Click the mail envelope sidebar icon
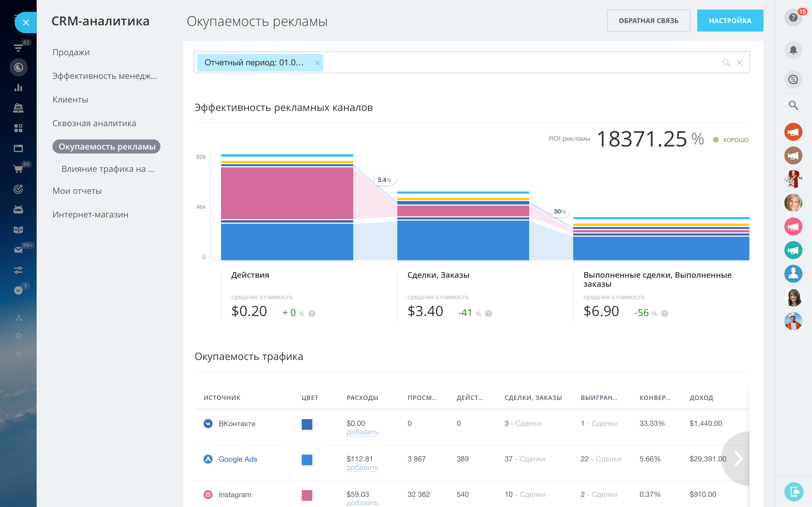Viewport: 812px width, 507px height. point(18,250)
